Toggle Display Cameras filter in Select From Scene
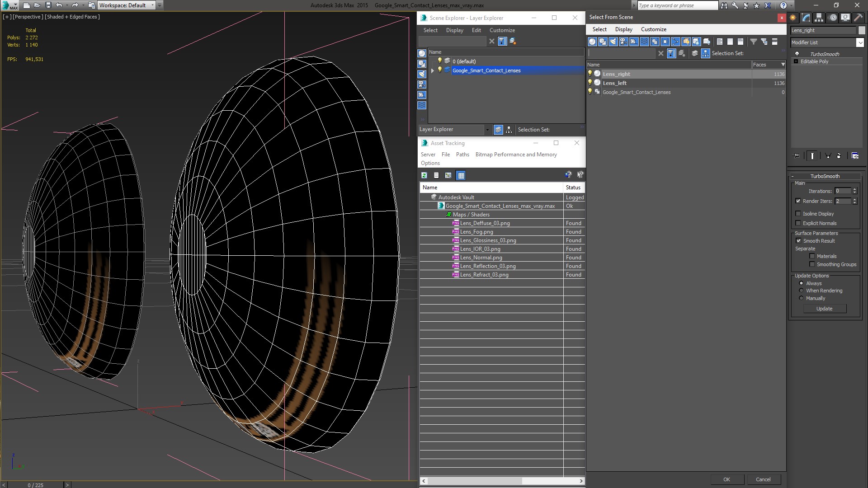Image resolution: width=868 pixels, height=488 pixels. pos(623,42)
